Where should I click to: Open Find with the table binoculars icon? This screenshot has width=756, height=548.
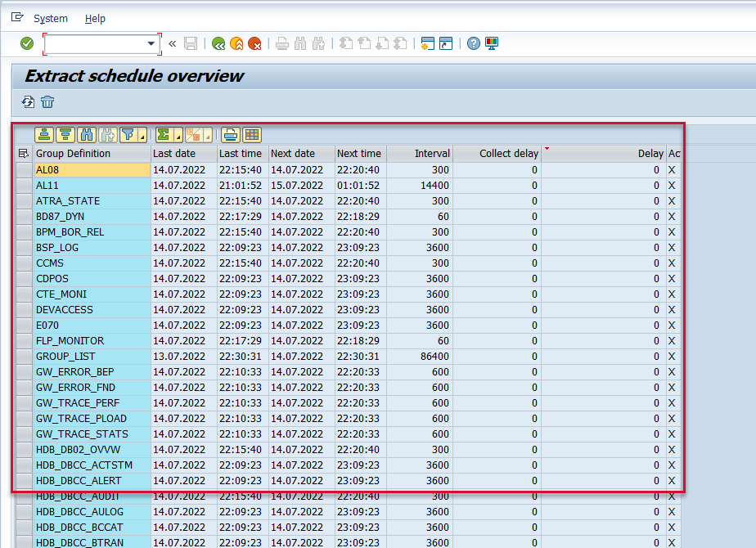coord(87,135)
